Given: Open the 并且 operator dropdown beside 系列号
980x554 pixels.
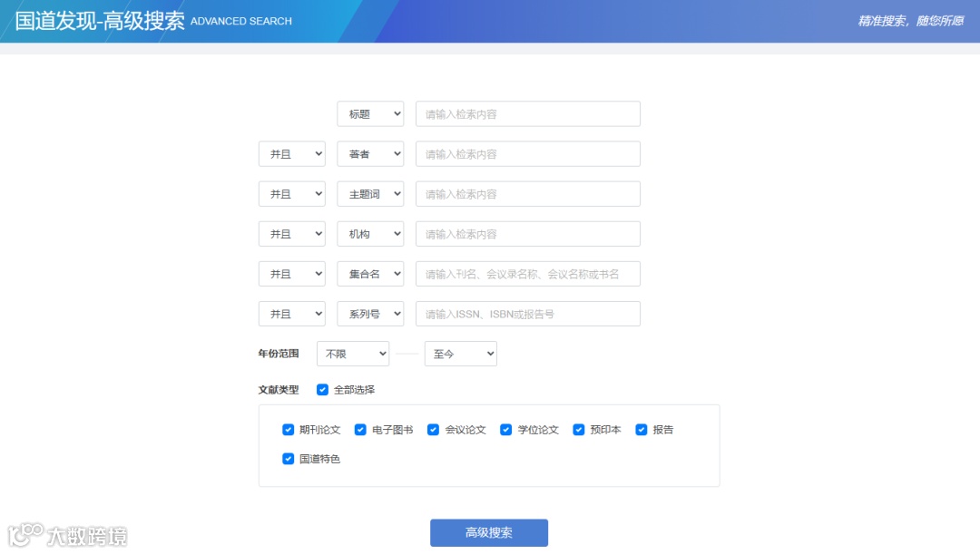Looking at the screenshot, I should [x=292, y=314].
